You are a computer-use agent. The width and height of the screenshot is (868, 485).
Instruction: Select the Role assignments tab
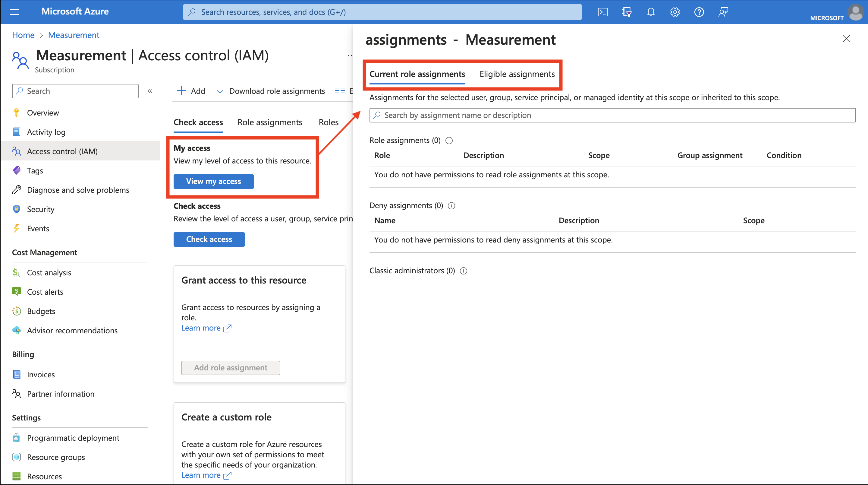(x=269, y=122)
